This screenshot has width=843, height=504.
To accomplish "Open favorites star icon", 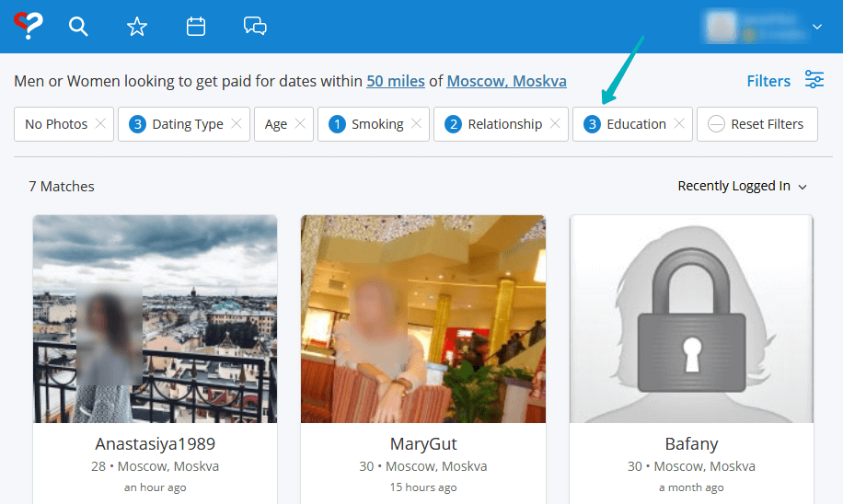I will point(137,27).
